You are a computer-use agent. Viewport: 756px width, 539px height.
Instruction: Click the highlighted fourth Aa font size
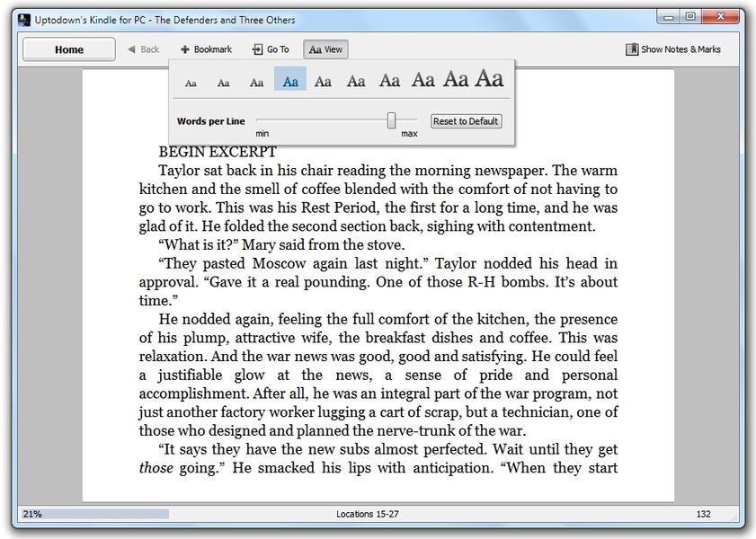point(290,81)
